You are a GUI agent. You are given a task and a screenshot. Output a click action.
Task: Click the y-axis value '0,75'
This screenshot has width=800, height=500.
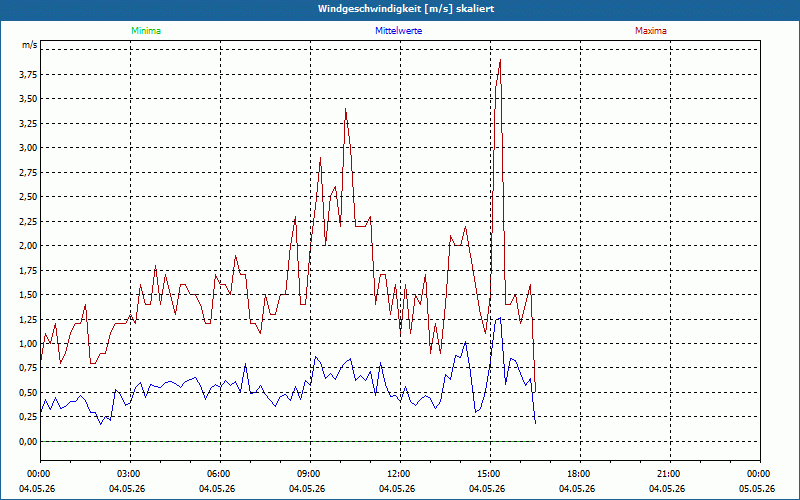[28, 368]
